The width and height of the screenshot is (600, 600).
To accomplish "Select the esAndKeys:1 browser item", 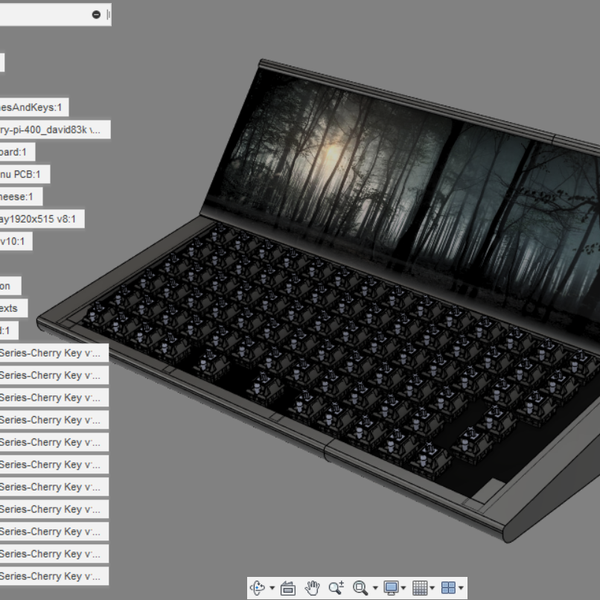I will [x=32, y=107].
